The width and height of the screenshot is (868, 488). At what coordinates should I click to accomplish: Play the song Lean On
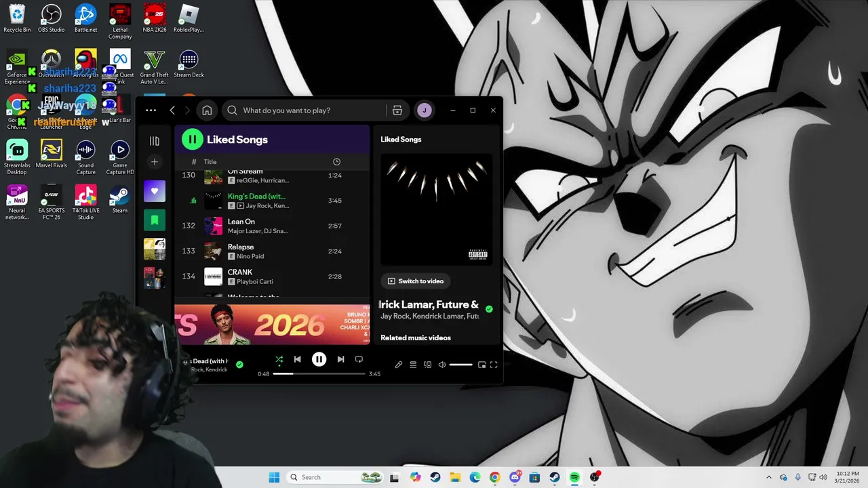[x=272, y=226]
